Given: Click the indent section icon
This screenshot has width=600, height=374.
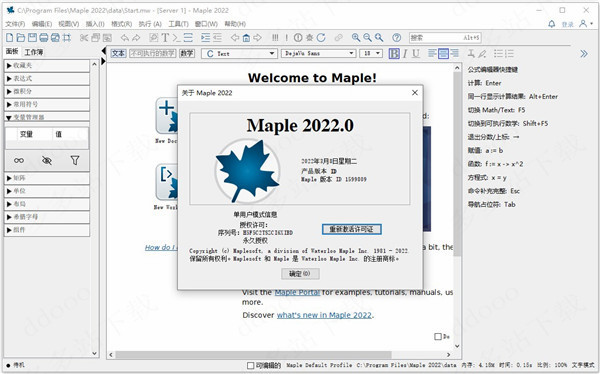Looking at the screenshot, I should click(x=205, y=38).
